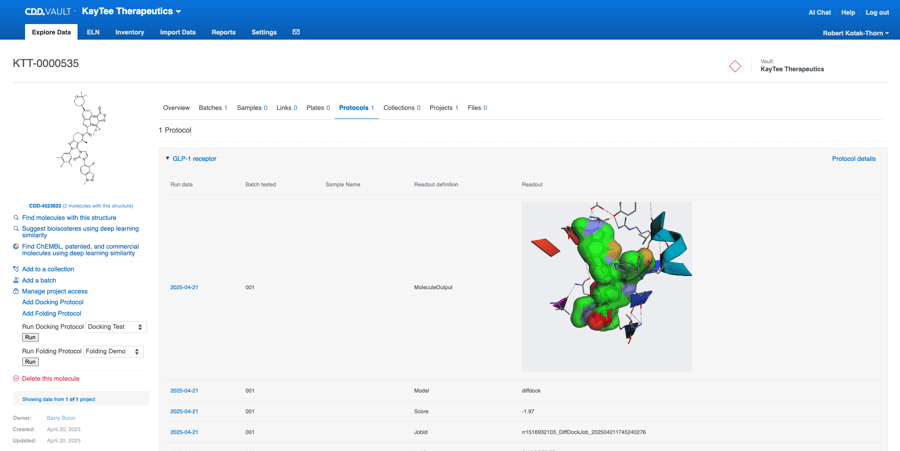900x451 pixels.
Task: Click the Add a batch icon
Action: (16, 281)
